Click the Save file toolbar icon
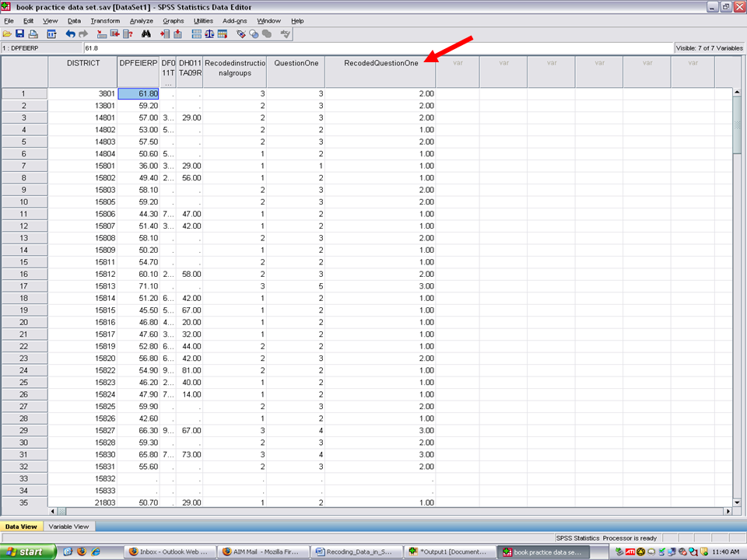This screenshot has height=560, width=747. pos(19,34)
